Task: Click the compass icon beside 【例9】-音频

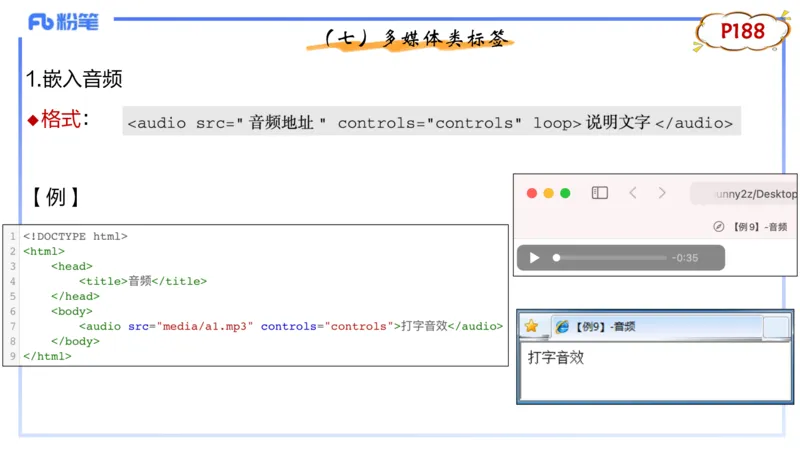Action: click(x=718, y=227)
